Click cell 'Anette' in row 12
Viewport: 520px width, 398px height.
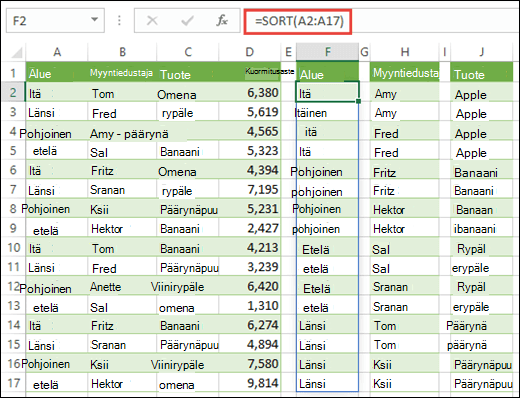click(x=122, y=286)
